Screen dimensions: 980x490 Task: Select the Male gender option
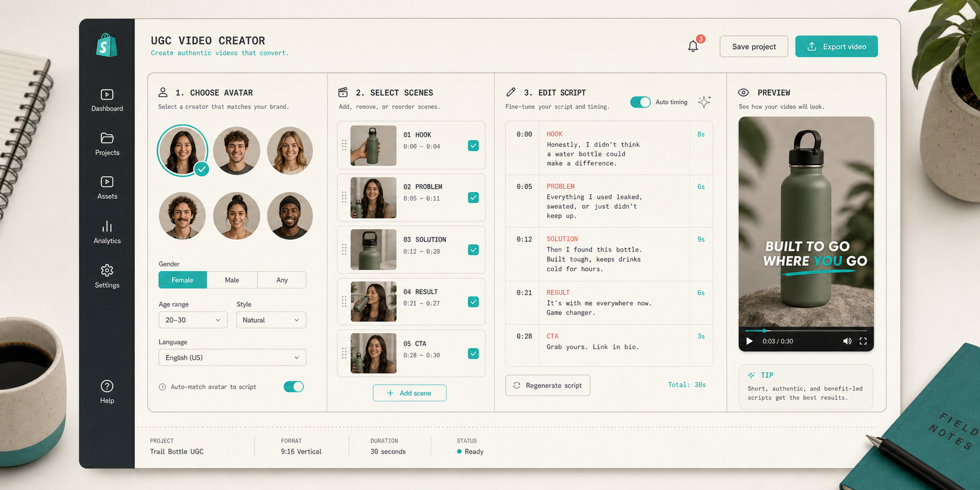[232, 280]
